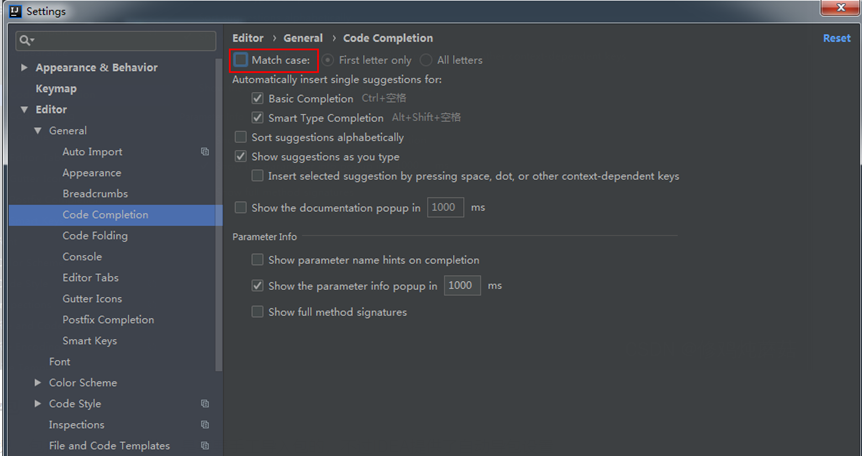Viewport: 862px width, 456px height.
Task: Open the Editor Tabs settings
Action: click(91, 277)
